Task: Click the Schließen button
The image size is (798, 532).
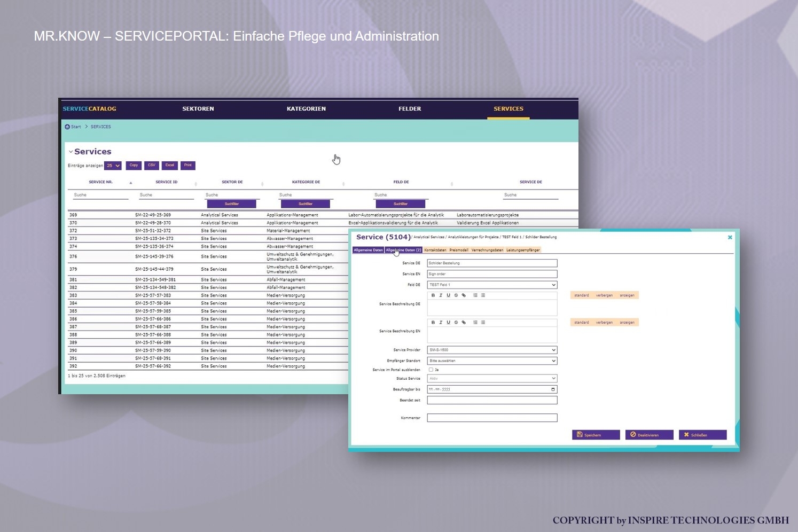Action: [703, 435]
